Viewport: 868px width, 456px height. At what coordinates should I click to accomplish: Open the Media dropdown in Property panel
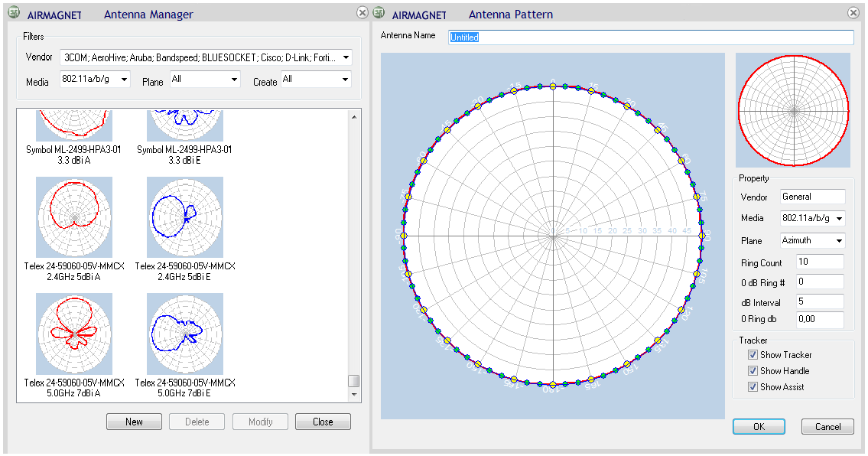click(x=813, y=218)
